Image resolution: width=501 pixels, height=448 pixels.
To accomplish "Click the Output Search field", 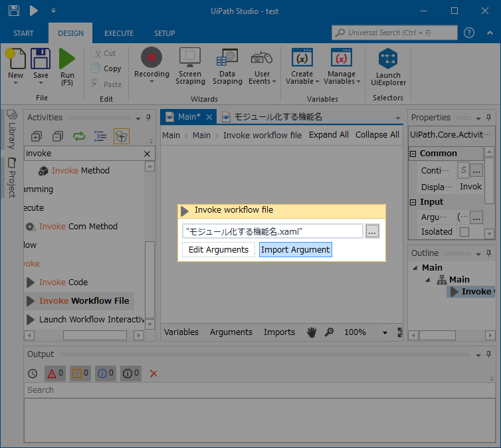I will point(259,390).
